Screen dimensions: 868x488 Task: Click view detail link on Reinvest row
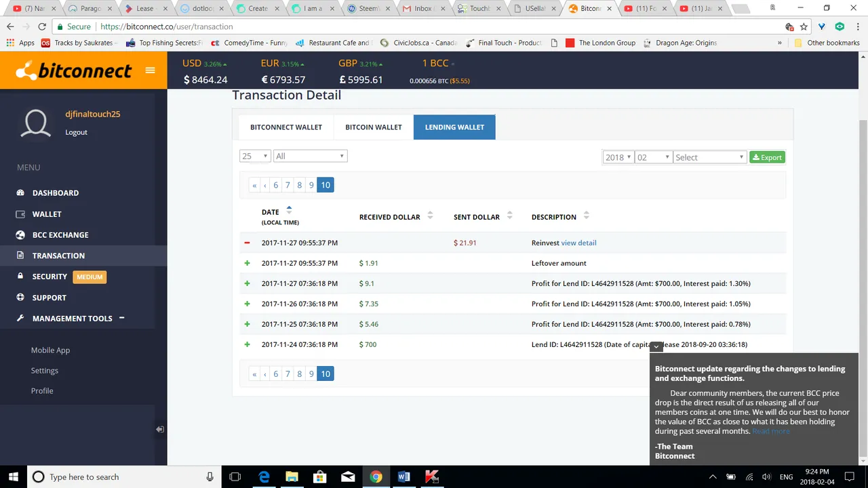click(x=578, y=243)
